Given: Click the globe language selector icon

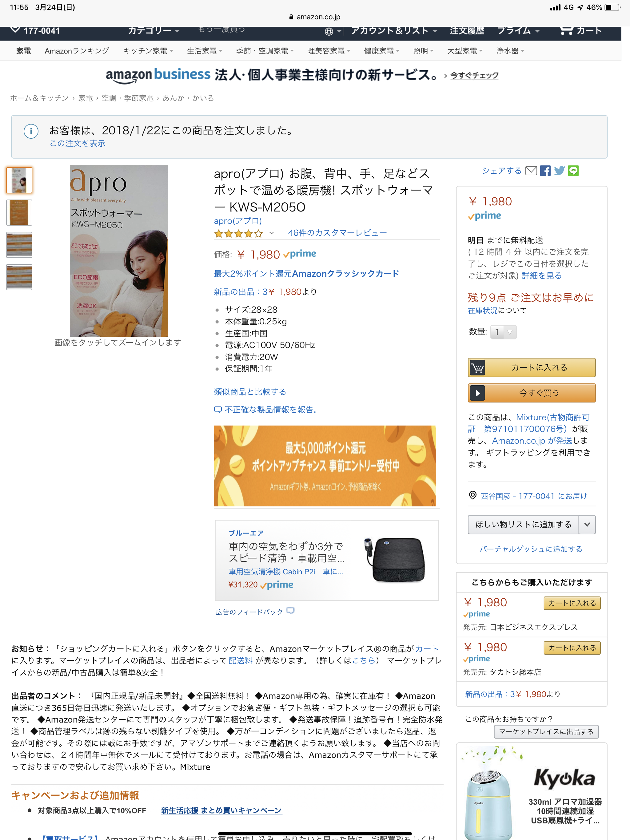Looking at the screenshot, I should coord(329,31).
